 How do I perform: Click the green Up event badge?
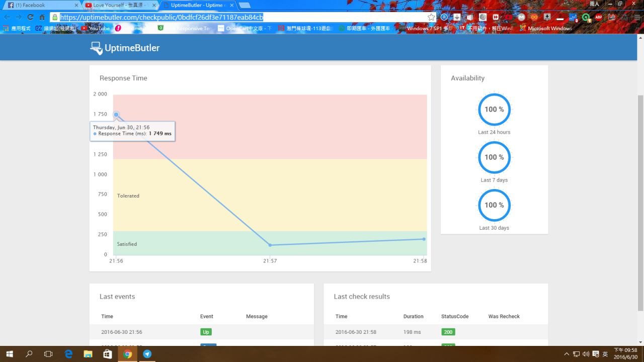pyautogui.click(x=206, y=332)
